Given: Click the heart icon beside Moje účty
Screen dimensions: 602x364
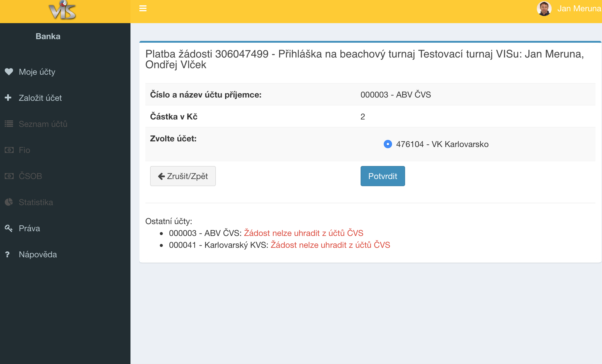Looking at the screenshot, I should tap(9, 72).
